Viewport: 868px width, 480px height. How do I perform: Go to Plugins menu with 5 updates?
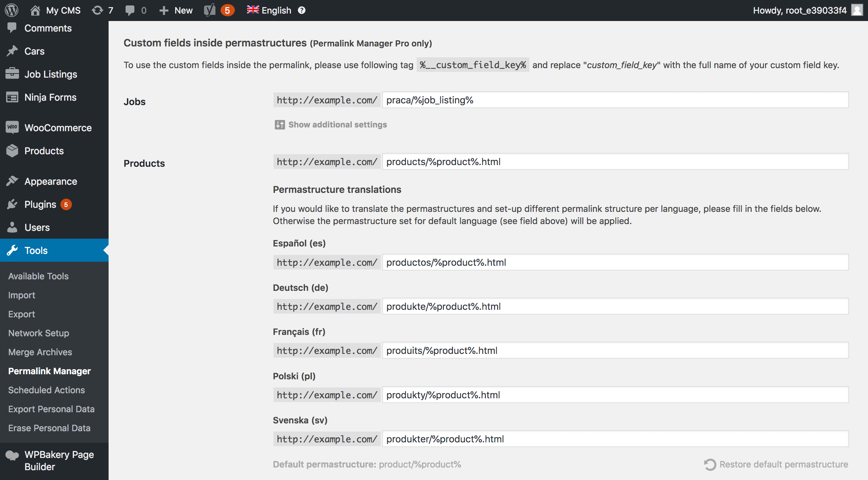point(40,204)
